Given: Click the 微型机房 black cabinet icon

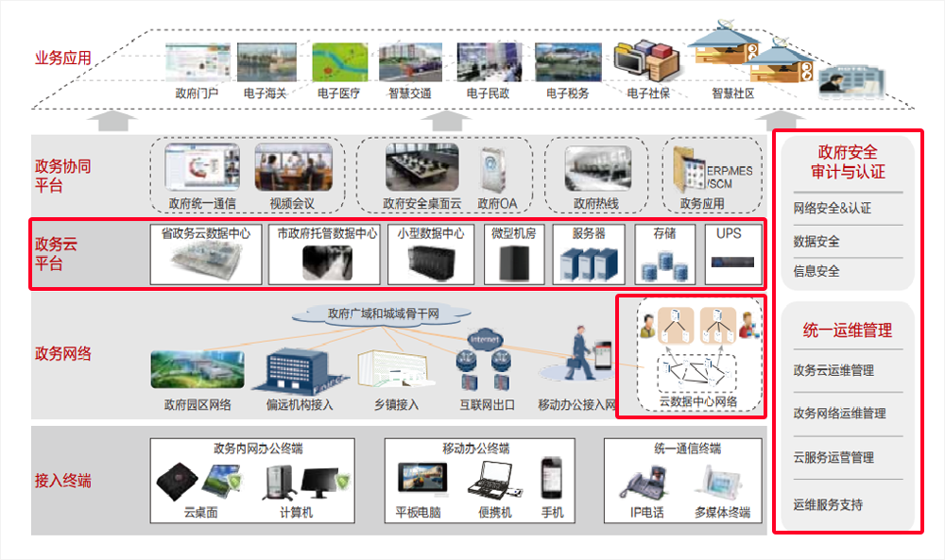Looking at the screenshot, I should (514, 261).
